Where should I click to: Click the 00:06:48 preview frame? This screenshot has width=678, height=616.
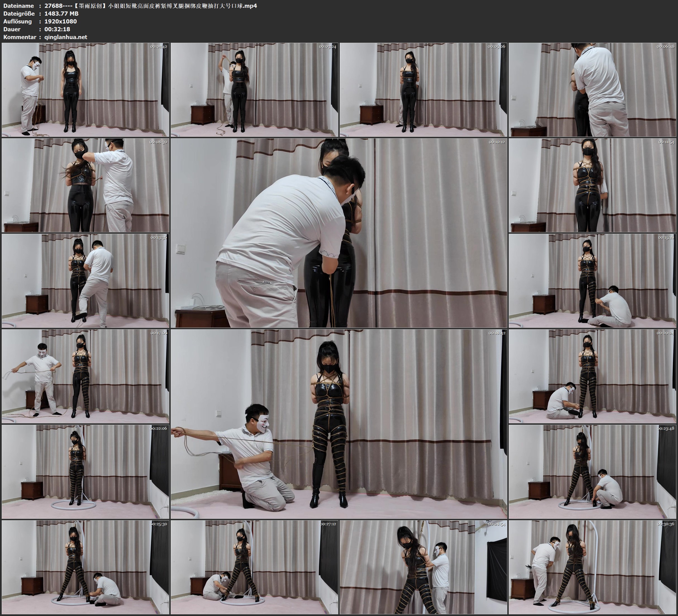(592, 90)
